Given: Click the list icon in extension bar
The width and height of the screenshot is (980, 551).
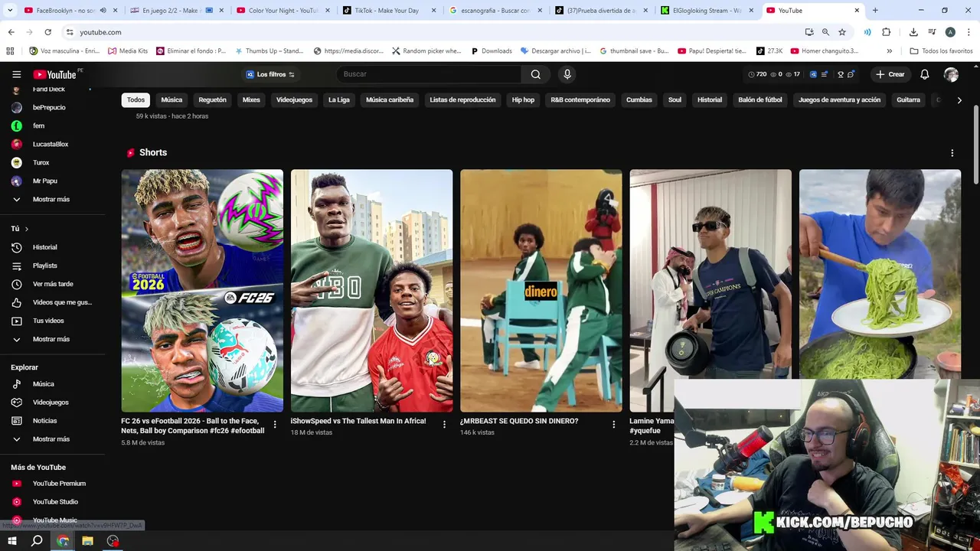Looking at the screenshot, I should click(824, 74).
